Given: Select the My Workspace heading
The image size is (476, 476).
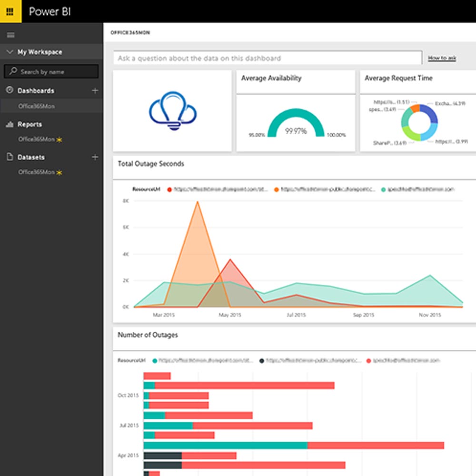Looking at the screenshot, I should pyautogui.click(x=40, y=52).
